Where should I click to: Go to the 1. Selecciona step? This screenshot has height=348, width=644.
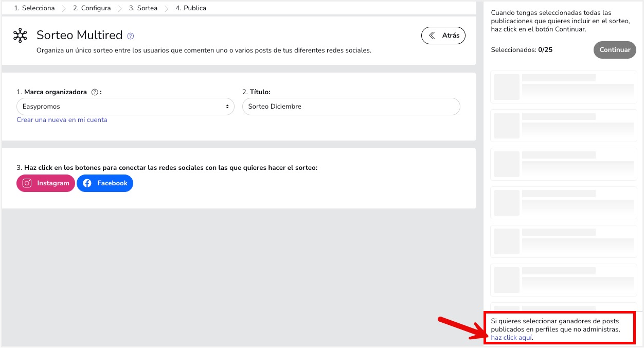34,8
